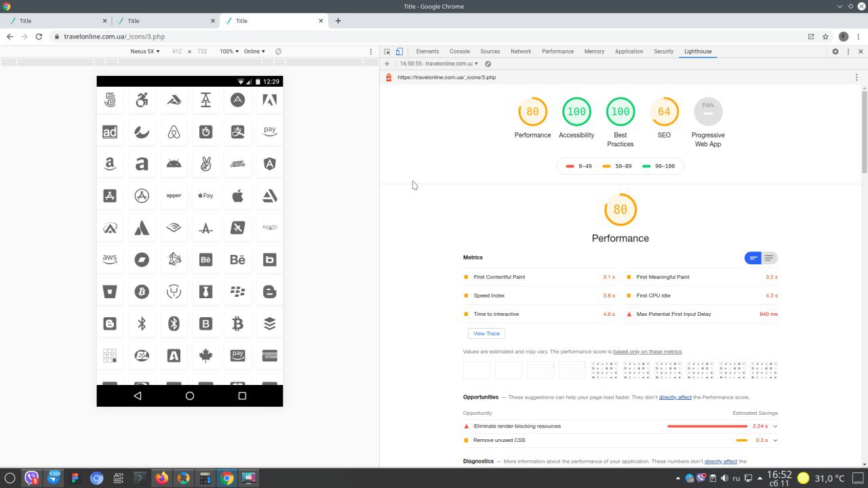Image resolution: width=868 pixels, height=488 pixels.
Task: Follow the 'based only on these metrics' link
Action: click(x=647, y=352)
